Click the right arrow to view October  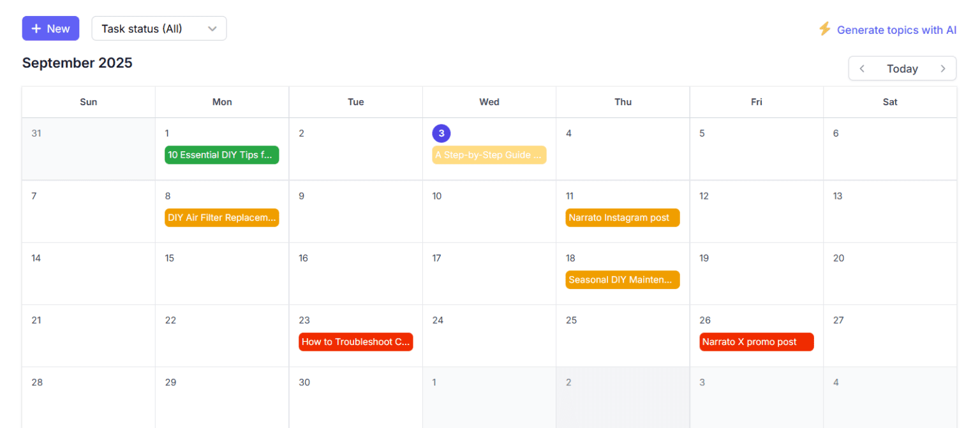[x=943, y=68]
